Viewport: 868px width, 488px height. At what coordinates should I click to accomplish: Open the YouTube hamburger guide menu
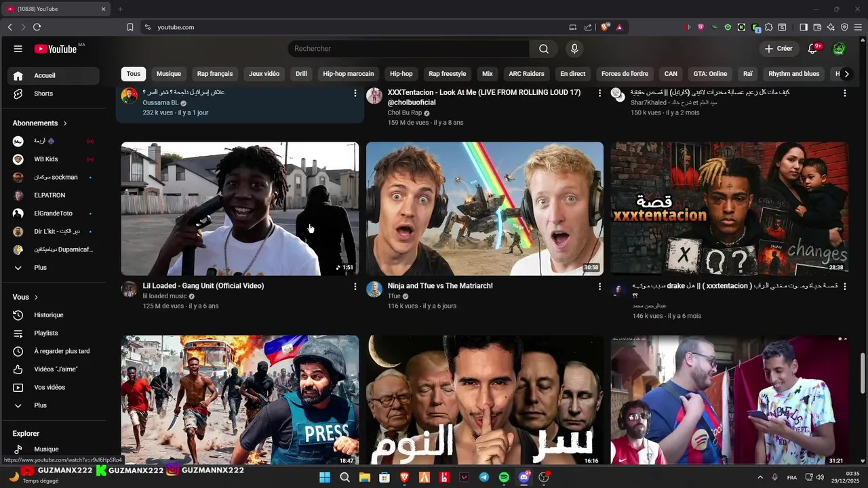tap(18, 49)
